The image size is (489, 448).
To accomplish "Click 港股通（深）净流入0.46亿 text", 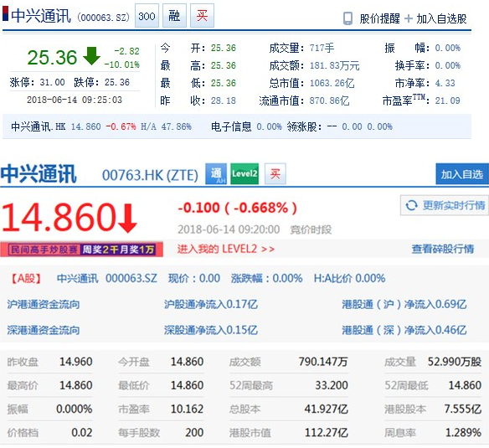I will point(404,331).
